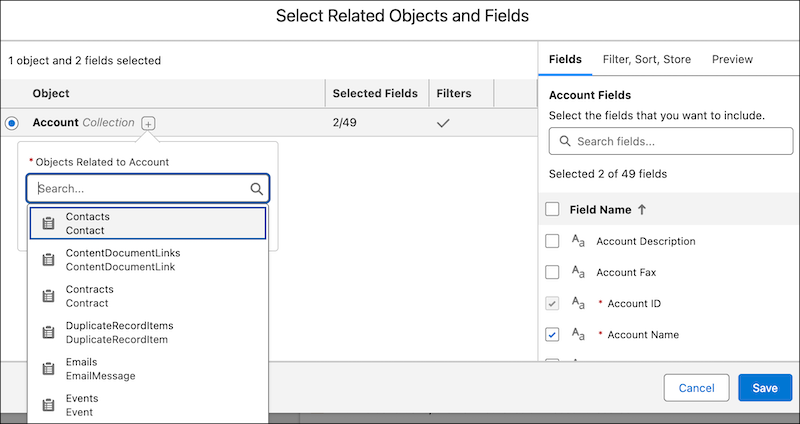Select Contacts from the related objects list

(148, 223)
